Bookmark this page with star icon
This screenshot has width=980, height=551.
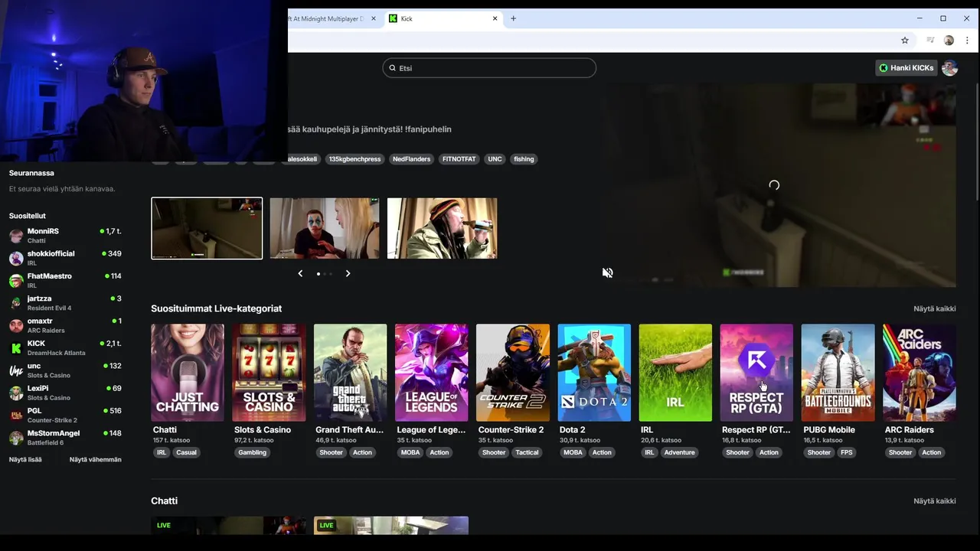click(x=904, y=40)
